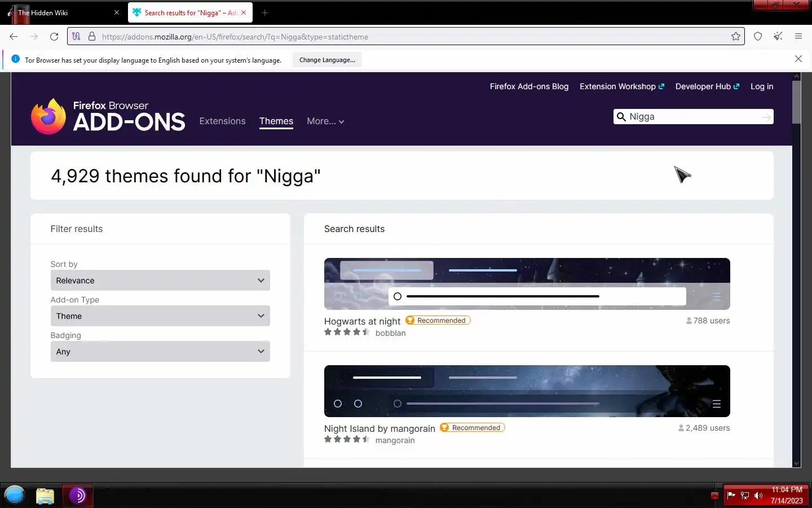Click the Hogwarts at night star rating
This screenshot has width=812, height=508.
click(347, 332)
